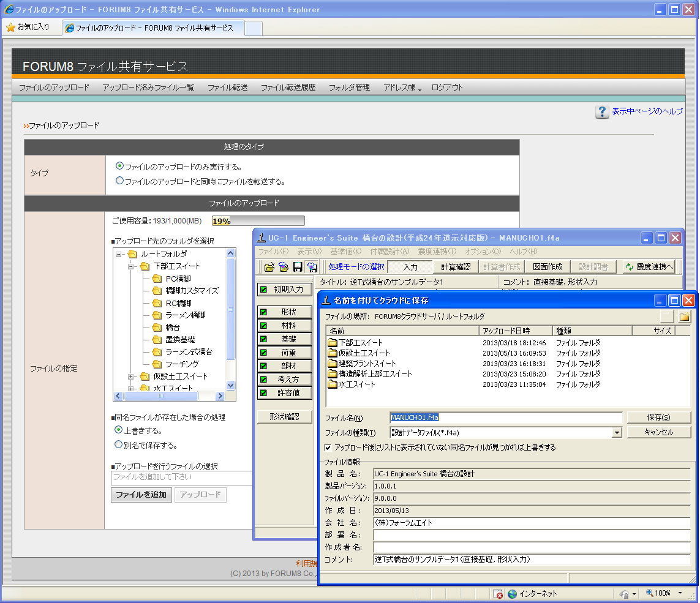Click the ルートフォルダ folder icon in tree
The height and width of the screenshot is (603, 700).
tap(132, 254)
